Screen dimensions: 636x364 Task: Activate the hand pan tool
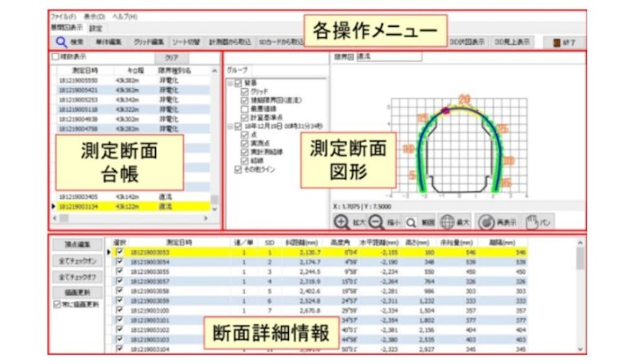(538, 222)
